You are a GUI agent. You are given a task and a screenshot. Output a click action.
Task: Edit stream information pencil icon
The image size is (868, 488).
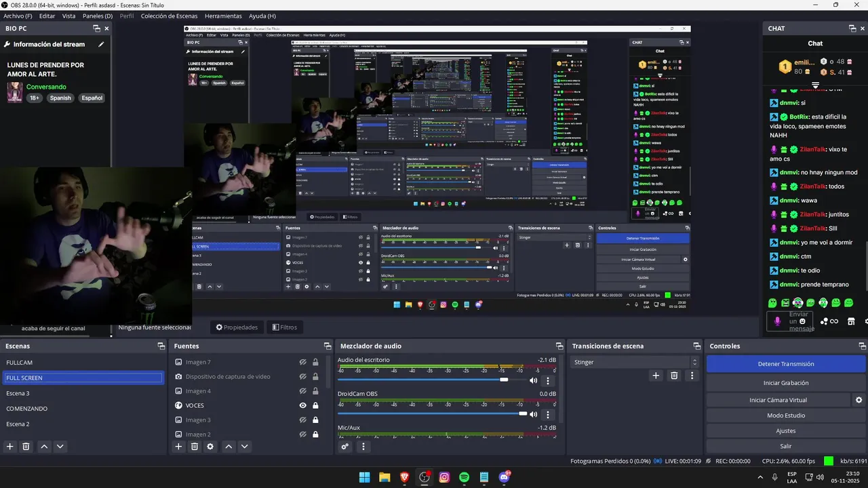click(101, 44)
